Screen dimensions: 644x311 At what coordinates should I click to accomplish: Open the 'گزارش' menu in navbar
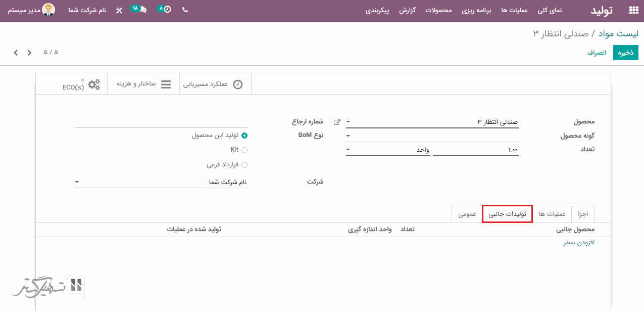pos(407,11)
